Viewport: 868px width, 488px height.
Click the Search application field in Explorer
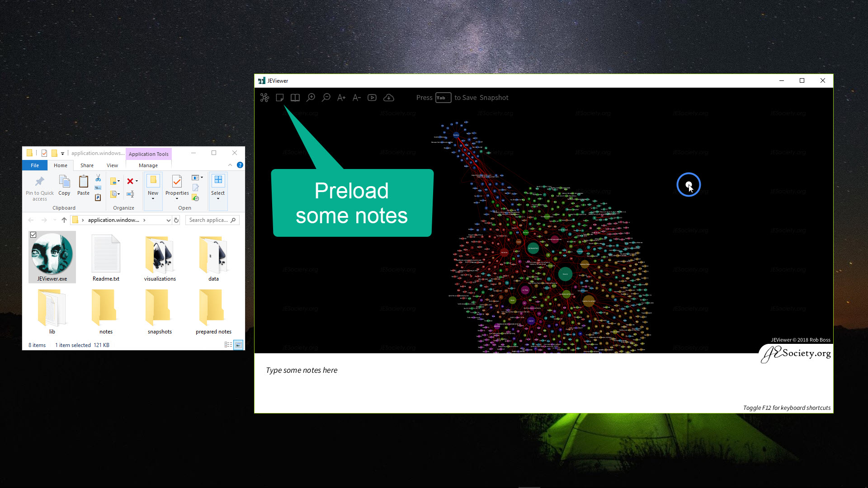coord(212,220)
